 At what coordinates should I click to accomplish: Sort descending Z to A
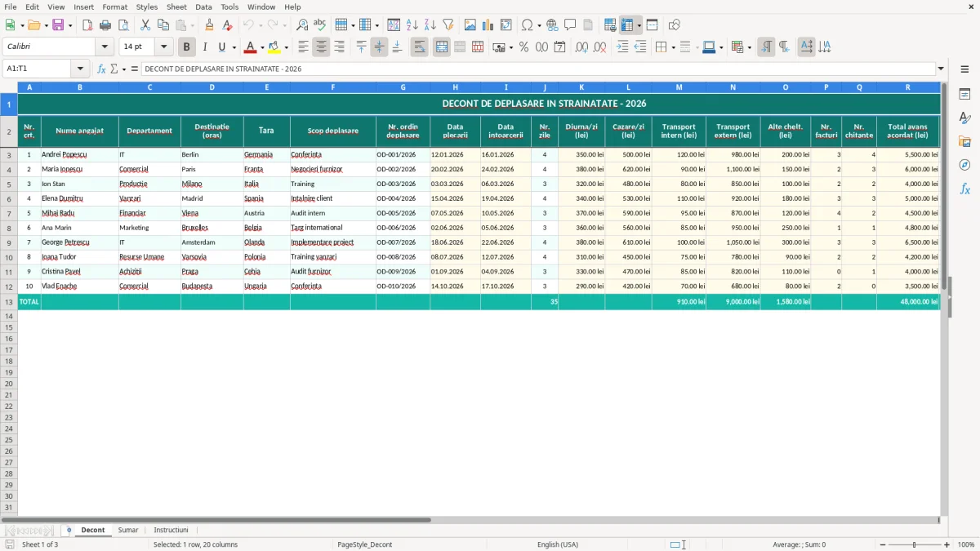point(430,25)
